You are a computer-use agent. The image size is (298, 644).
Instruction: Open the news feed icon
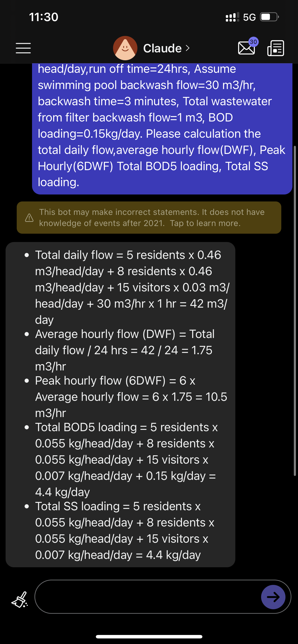click(x=276, y=48)
